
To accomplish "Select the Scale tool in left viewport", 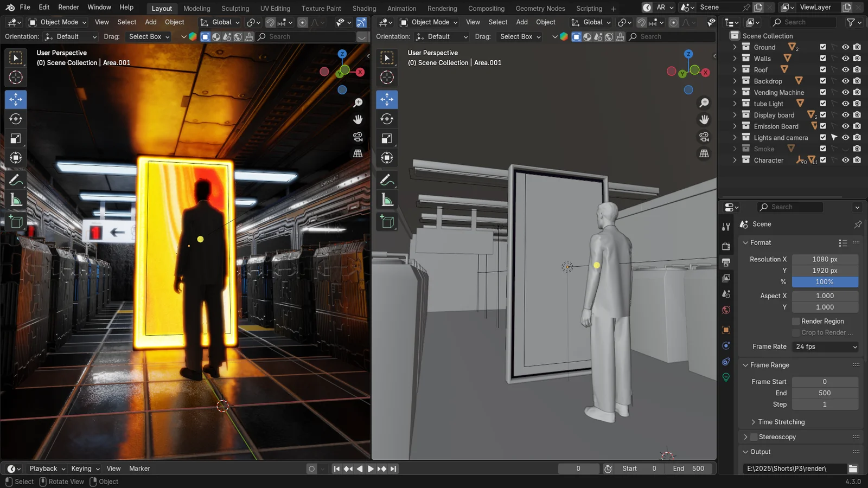I will coord(16,139).
